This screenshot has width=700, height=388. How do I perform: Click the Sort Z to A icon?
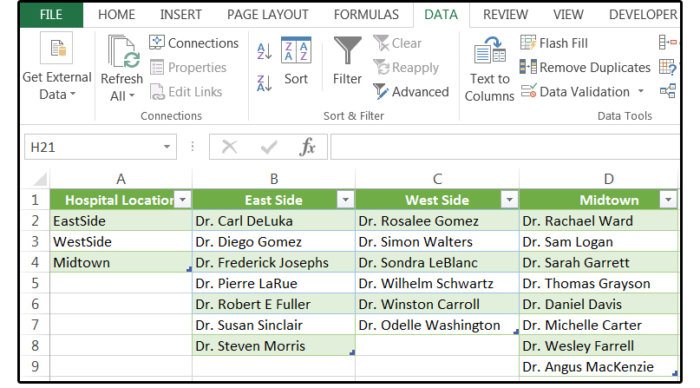[x=264, y=83]
